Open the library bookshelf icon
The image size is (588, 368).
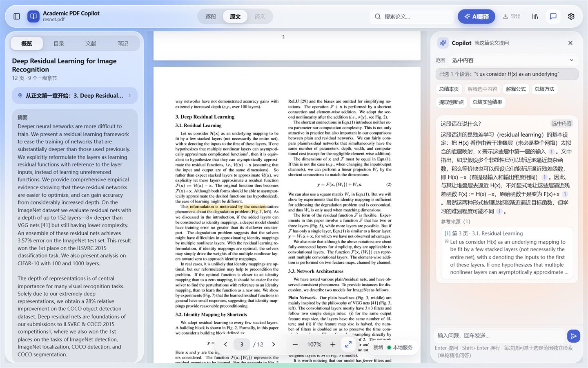(535, 16)
